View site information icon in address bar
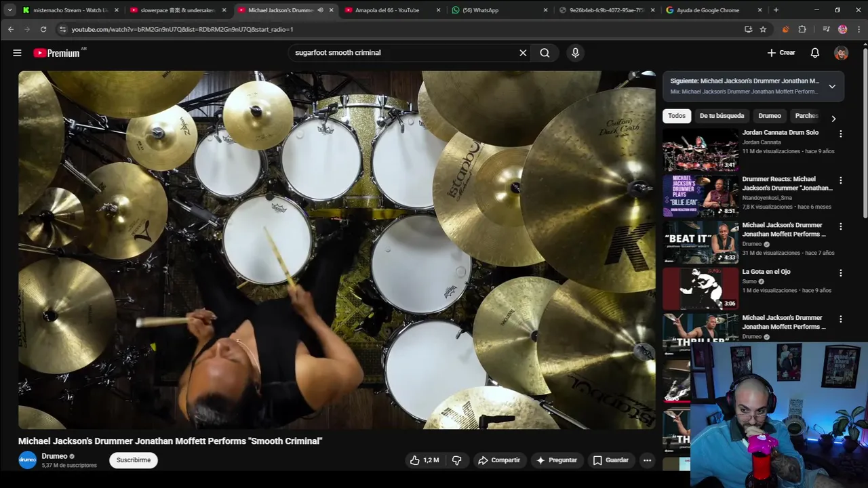Screen dimensions: 868x488 click(62, 29)
